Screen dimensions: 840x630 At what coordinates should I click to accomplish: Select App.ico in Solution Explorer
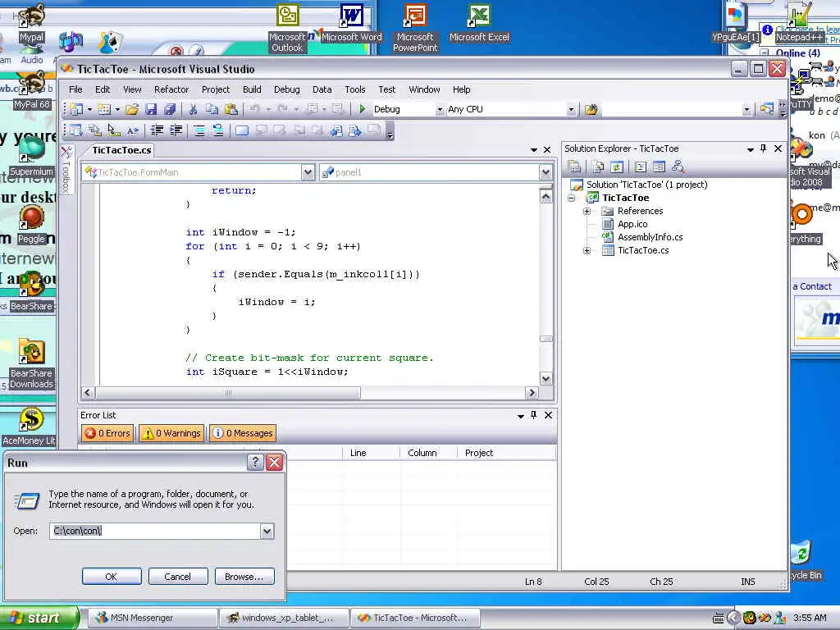click(632, 224)
